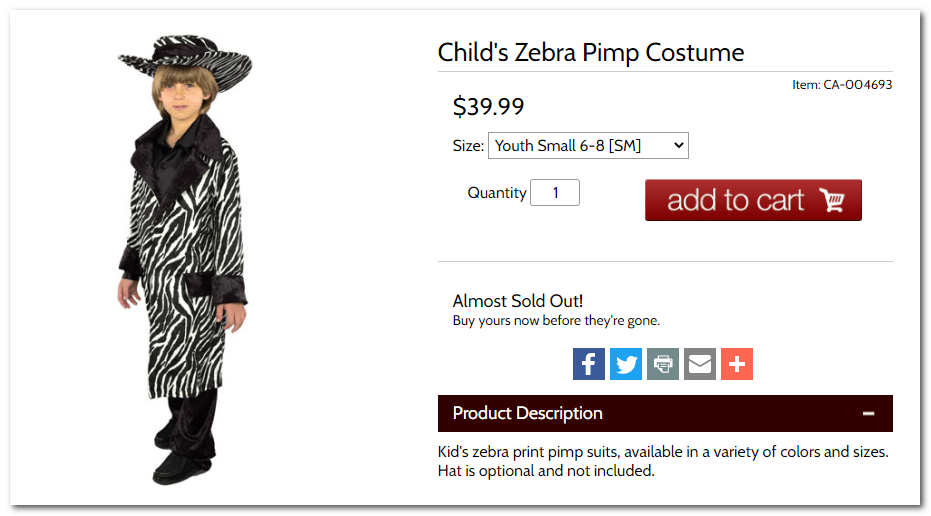Click the "Kid's zebra print pimp suits" line

[x=663, y=452]
